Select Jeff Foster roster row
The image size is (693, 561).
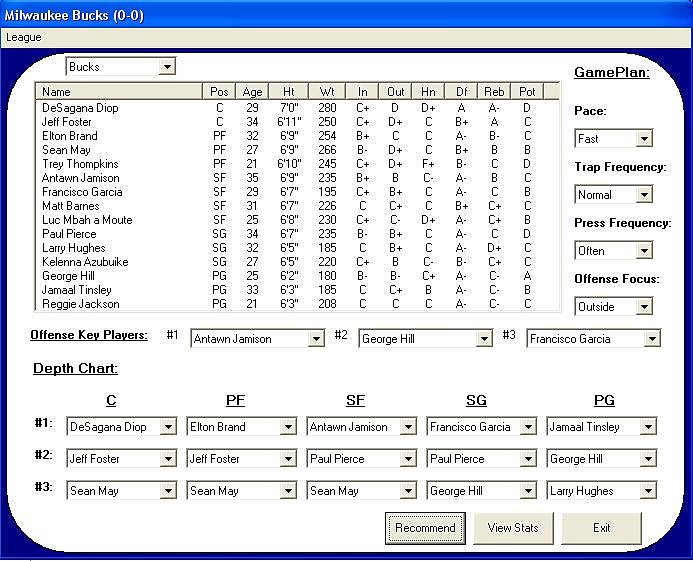pos(297,122)
